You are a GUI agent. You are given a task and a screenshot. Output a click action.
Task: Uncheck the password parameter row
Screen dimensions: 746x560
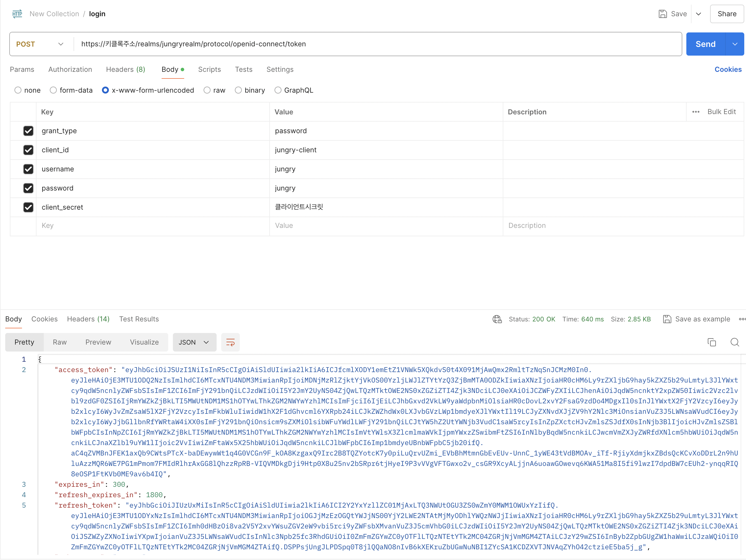click(28, 189)
